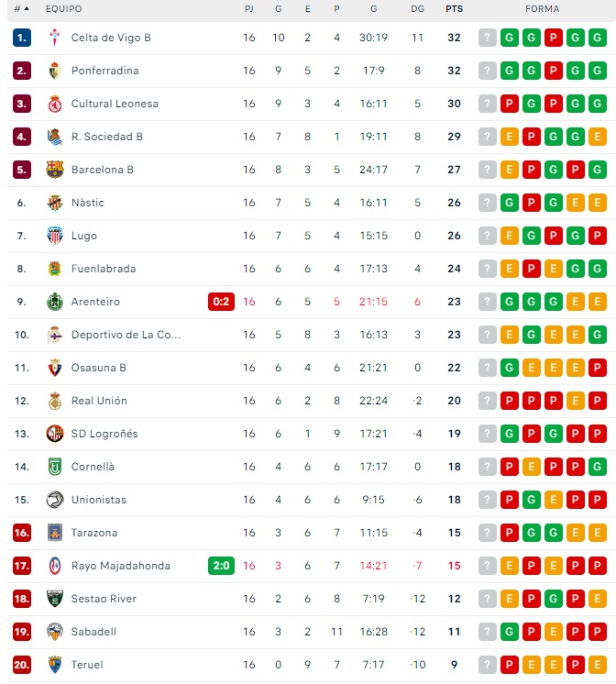Viewport: 616px width, 684px height.
Task: Click the blue position 1 rank badge
Action: 22,38
